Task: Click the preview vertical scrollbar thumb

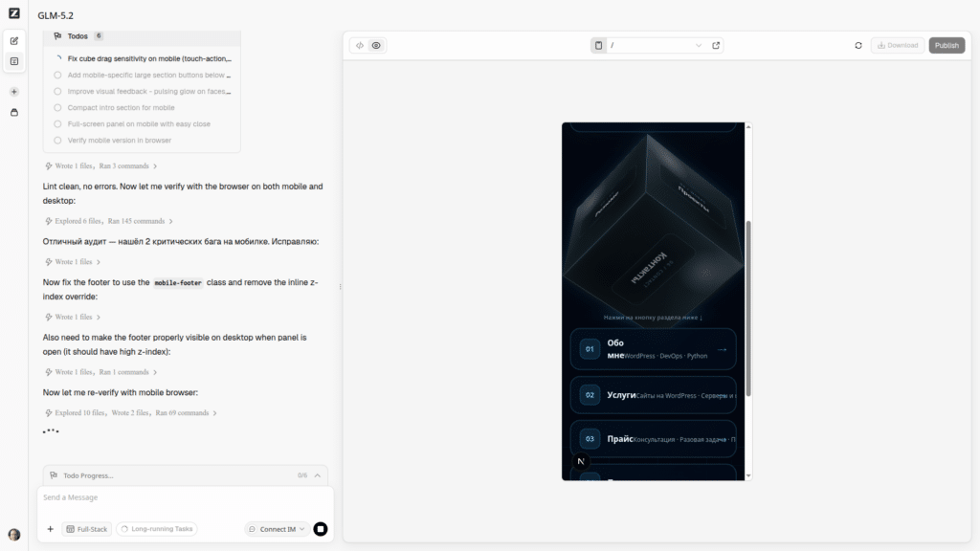Action: (748, 308)
